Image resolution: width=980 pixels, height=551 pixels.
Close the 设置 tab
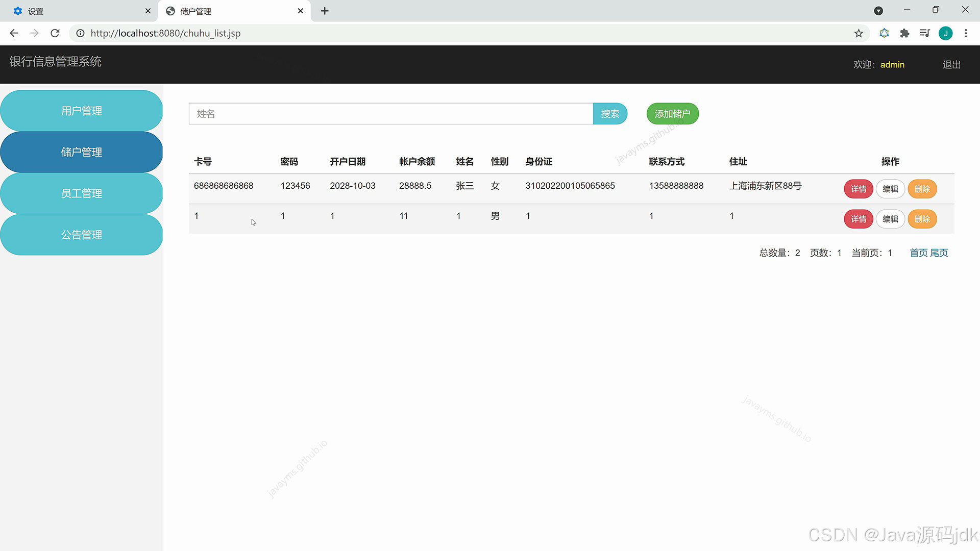tap(148, 11)
